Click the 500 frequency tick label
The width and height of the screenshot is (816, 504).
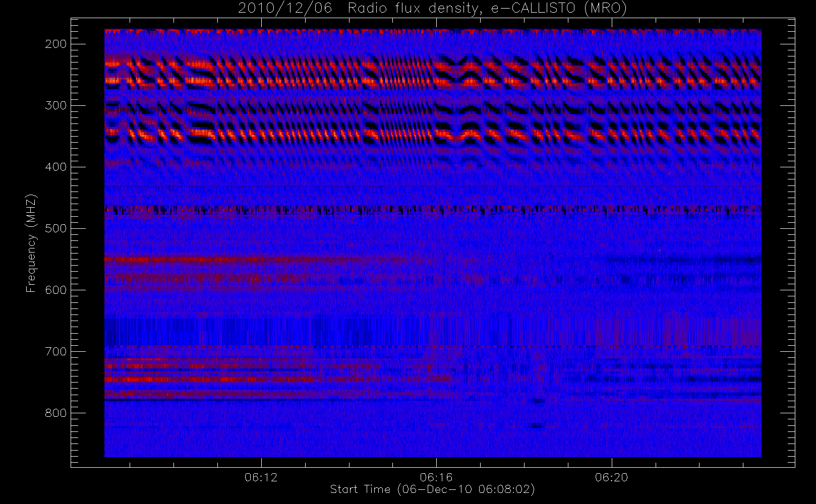56,228
